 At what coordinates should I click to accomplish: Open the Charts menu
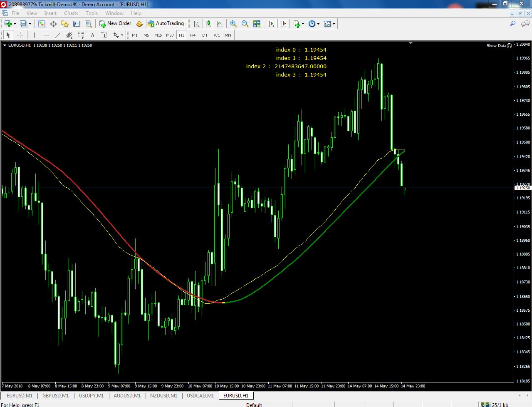(x=71, y=13)
